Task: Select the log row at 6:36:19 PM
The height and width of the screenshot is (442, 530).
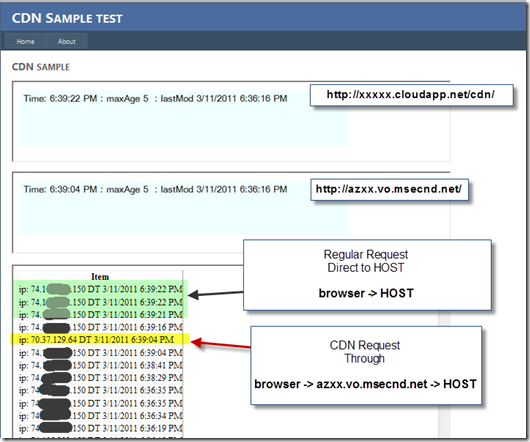Action: click(100, 428)
